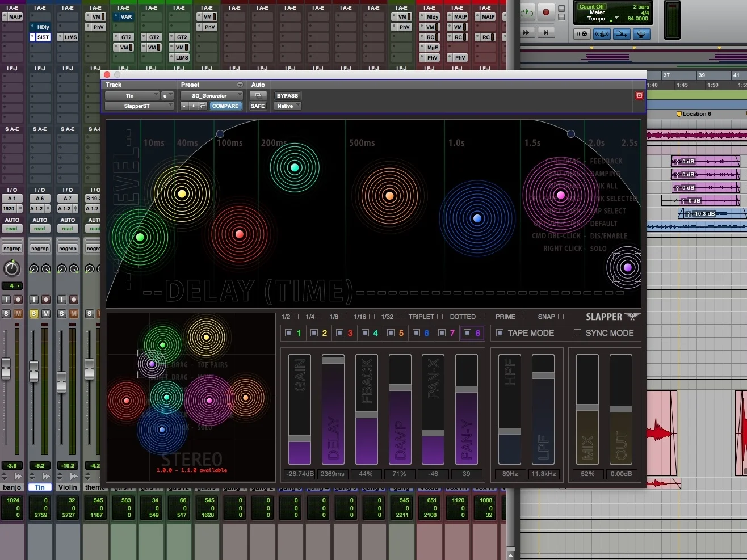Image resolution: width=747 pixels, height=560 pixels.
Task: Open the Tin track selector dropdown
Action: click(x=132, y=96)
